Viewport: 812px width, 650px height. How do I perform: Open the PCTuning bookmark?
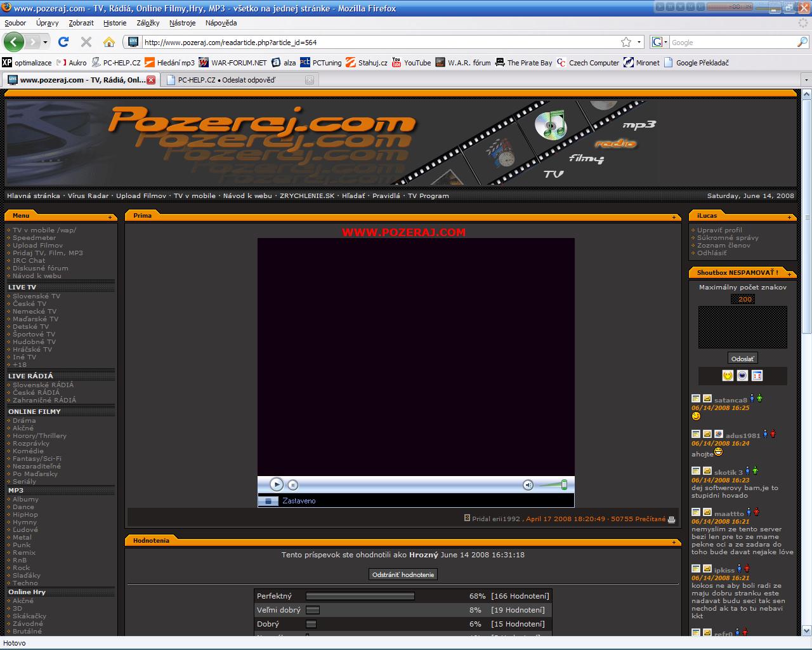point(320,62)
